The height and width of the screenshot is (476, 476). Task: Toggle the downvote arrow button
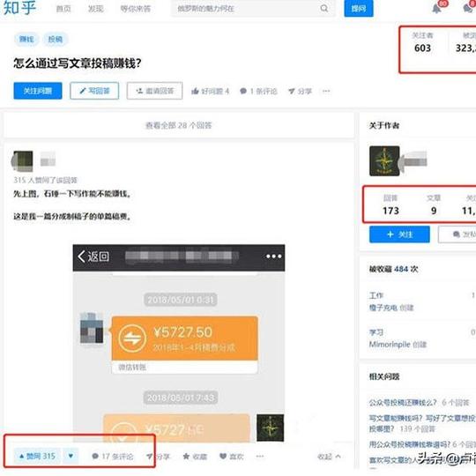[71, 456]
